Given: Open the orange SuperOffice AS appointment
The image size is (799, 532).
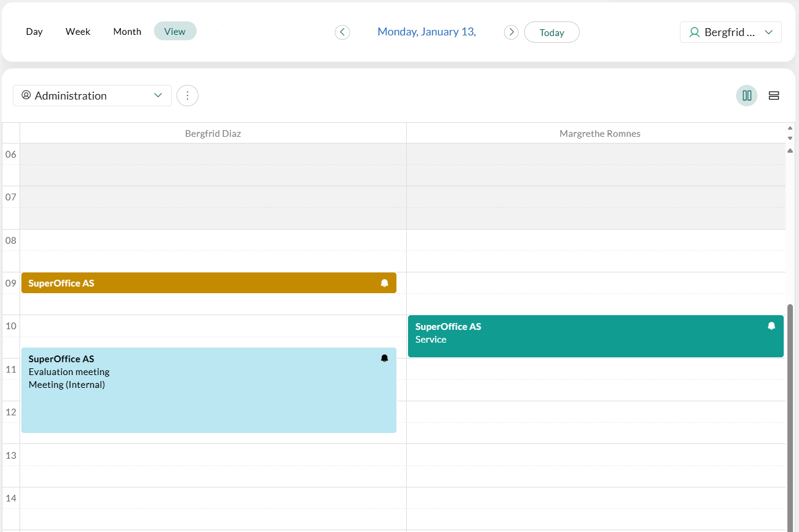Looking at the screenshot, I should click(x=209, y=283).
